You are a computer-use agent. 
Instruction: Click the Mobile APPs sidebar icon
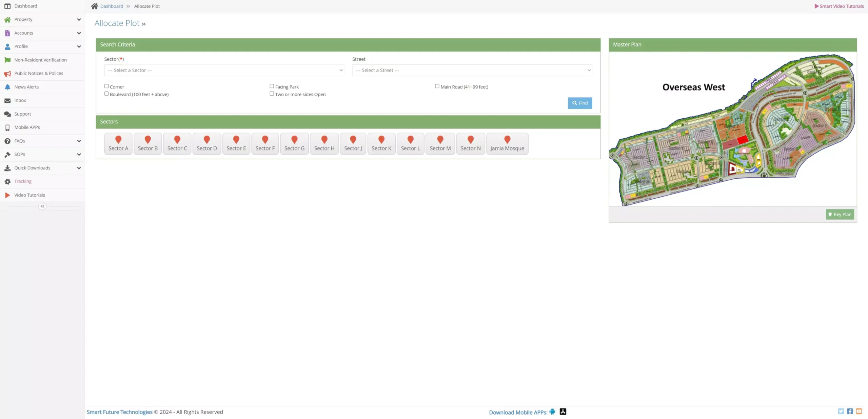(x=8, y=127)
